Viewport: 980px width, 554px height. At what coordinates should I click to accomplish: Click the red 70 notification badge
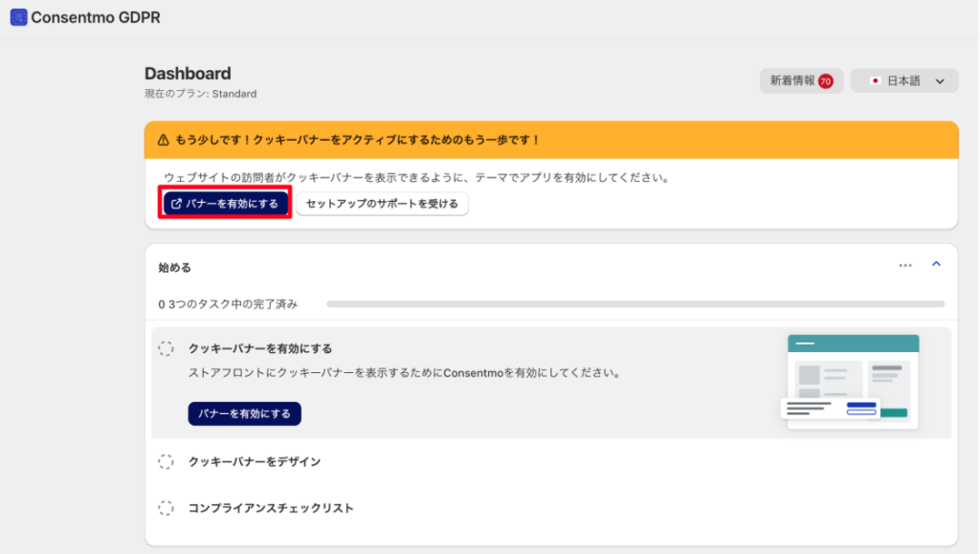tap(826, 81)
